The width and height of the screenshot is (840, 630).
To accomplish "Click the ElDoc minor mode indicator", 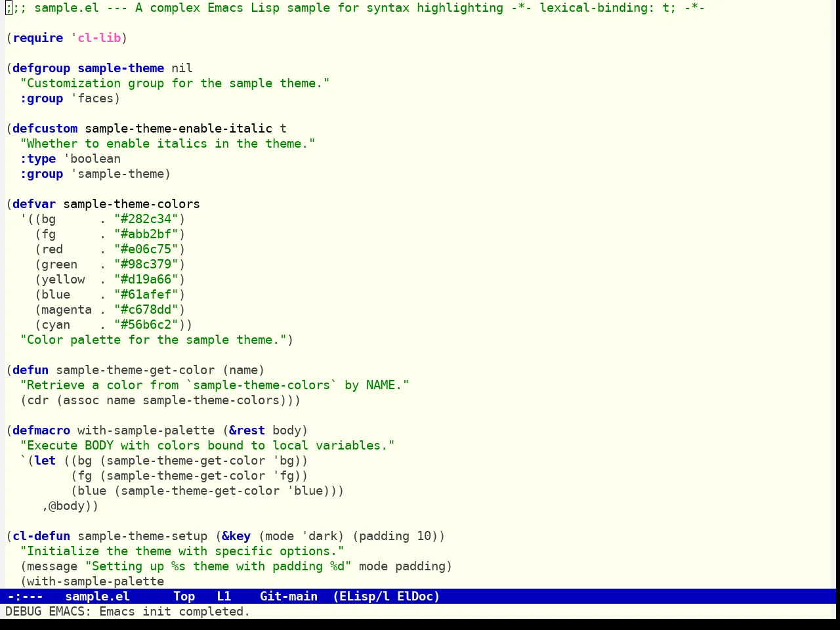I will (415, 597).
